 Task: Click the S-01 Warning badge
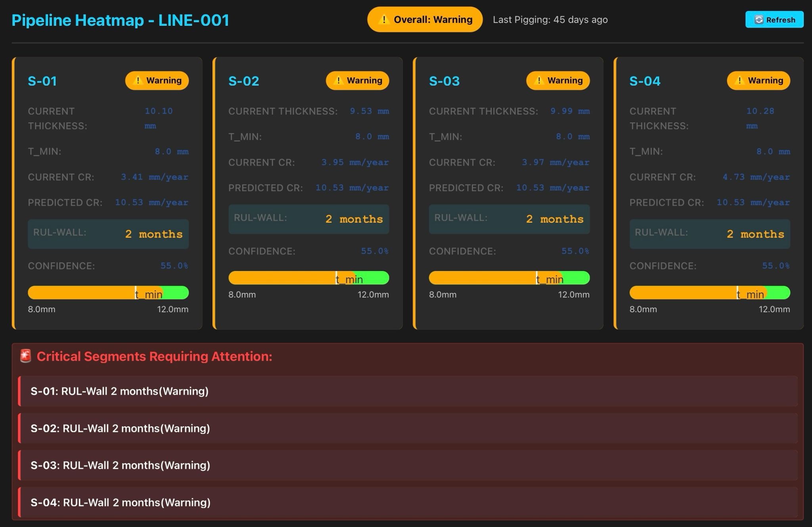pos(157,80)
